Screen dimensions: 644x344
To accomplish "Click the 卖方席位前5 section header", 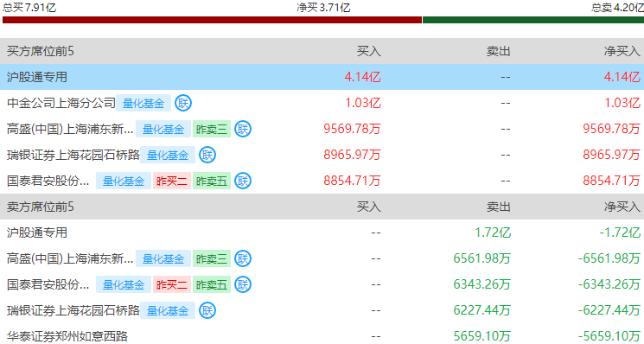I will [x=41, y=207].
